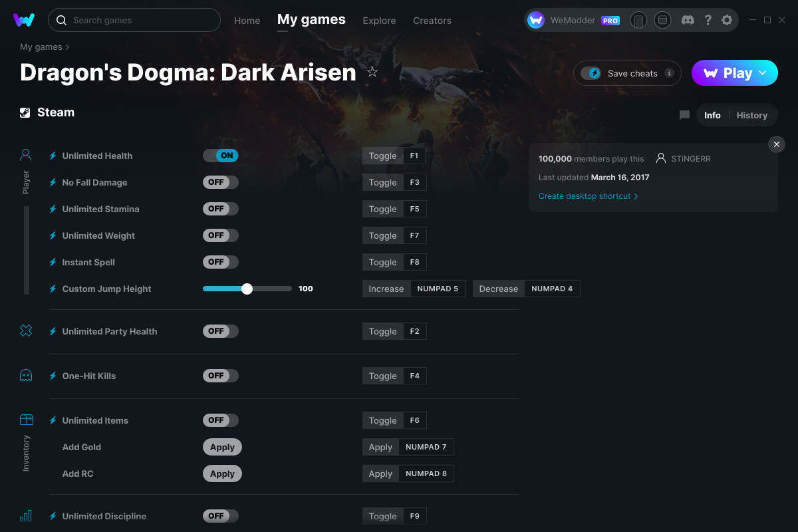Switch to the History tab
798x532 pixels.
752,115
